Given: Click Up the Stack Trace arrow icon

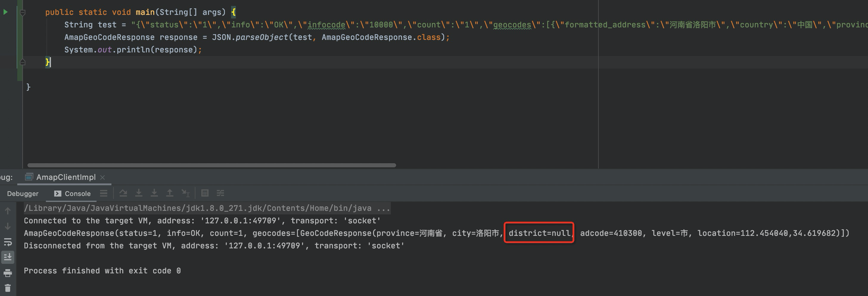Looking at the screenshot, I should pyautogui.click(x=7, y=211).
